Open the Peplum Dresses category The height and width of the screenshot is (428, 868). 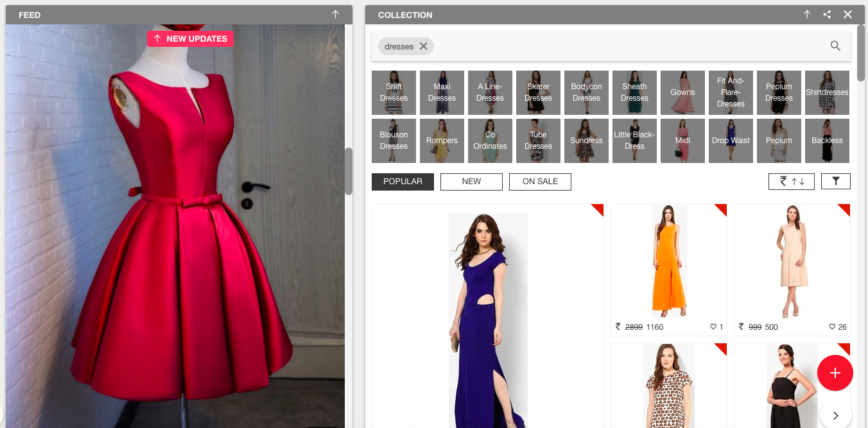pos(779,92)
